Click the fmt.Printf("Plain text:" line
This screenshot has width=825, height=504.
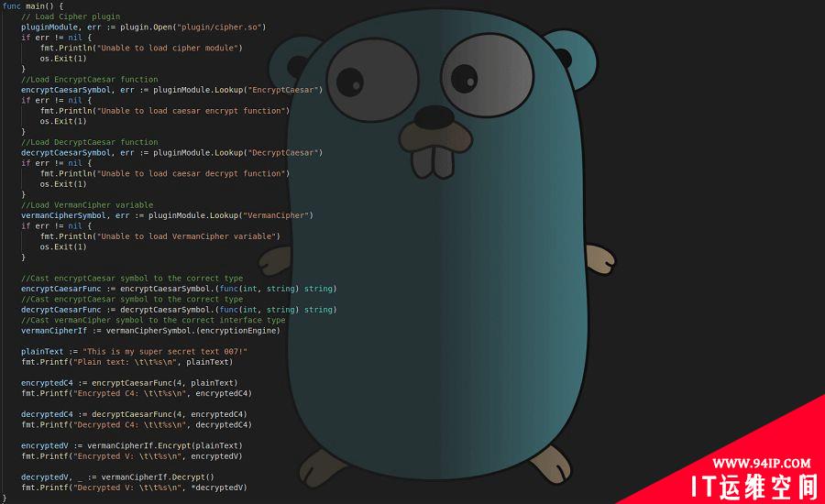point(126,362)
